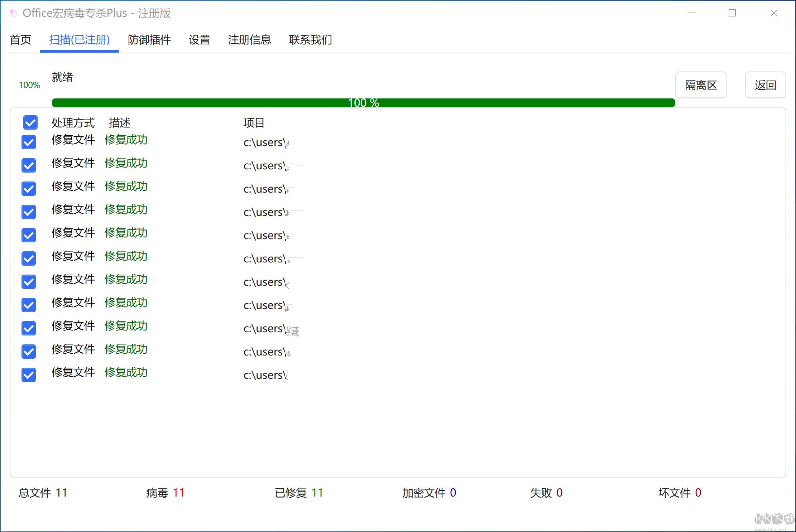Click the 返回 button

pyautogui.click(x=765, y=85)
